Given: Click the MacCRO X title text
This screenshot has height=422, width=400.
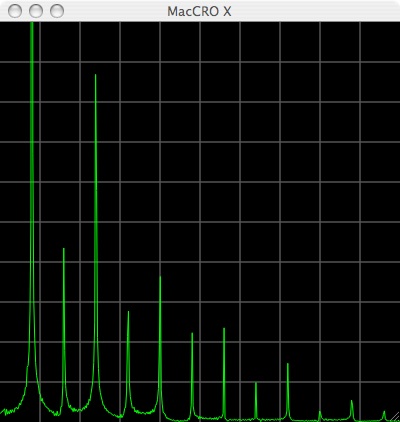Looking at the screenshot, I should [199, 11].
